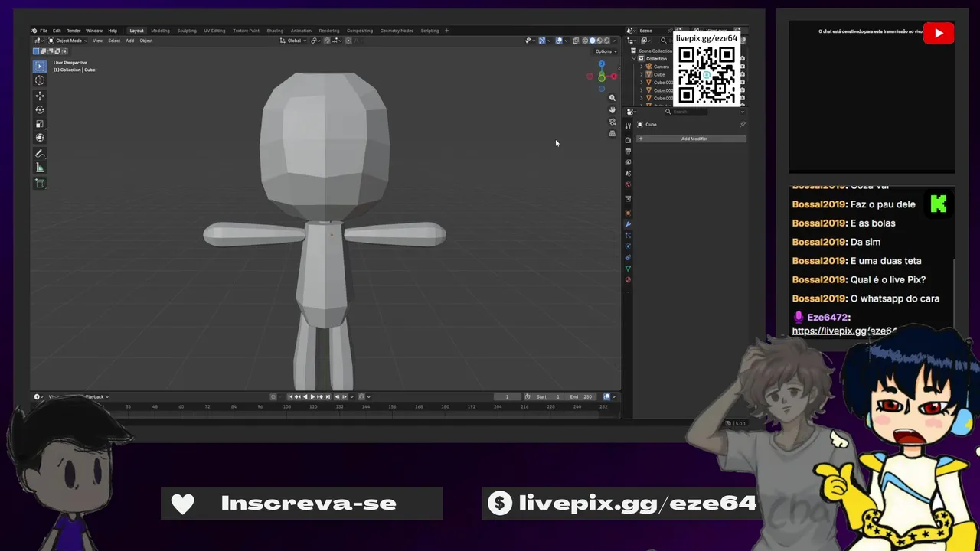Viewport: 980px width, 551px height.
Task: Select the Move tool
Action: pos(40,96)
